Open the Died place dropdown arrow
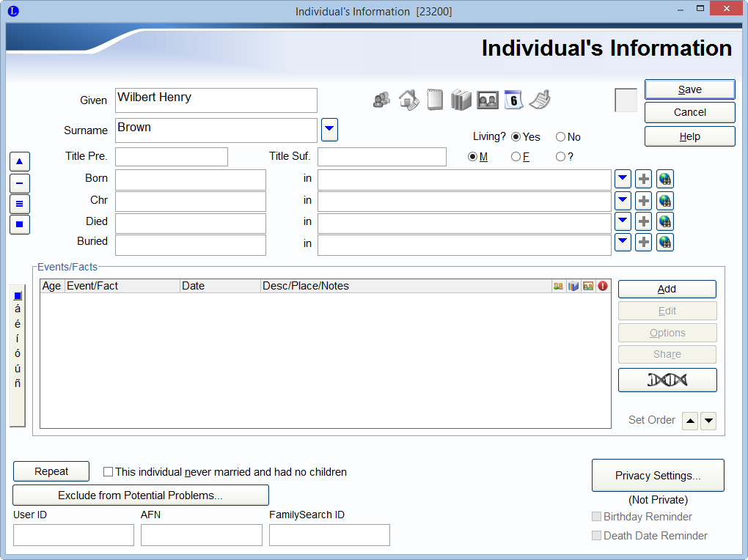 coord(623,221)
